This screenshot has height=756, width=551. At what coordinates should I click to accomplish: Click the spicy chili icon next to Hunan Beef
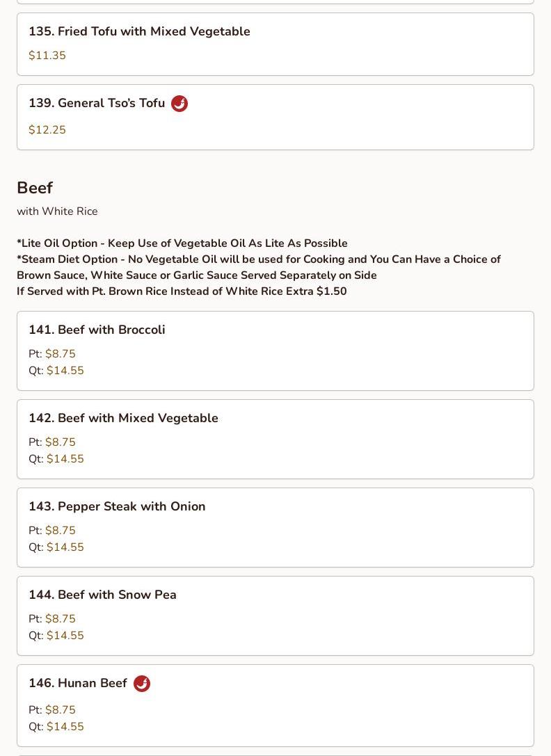[142, 684]
